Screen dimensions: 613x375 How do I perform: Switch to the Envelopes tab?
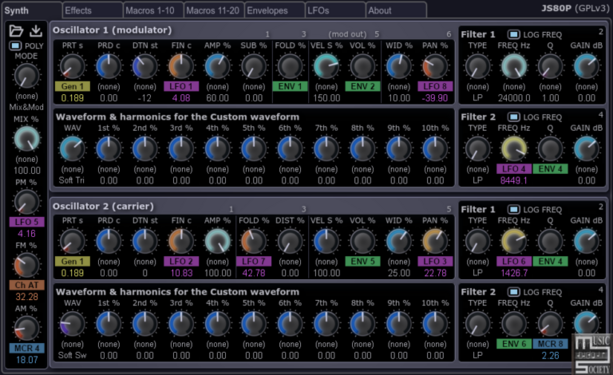point(275,11)
